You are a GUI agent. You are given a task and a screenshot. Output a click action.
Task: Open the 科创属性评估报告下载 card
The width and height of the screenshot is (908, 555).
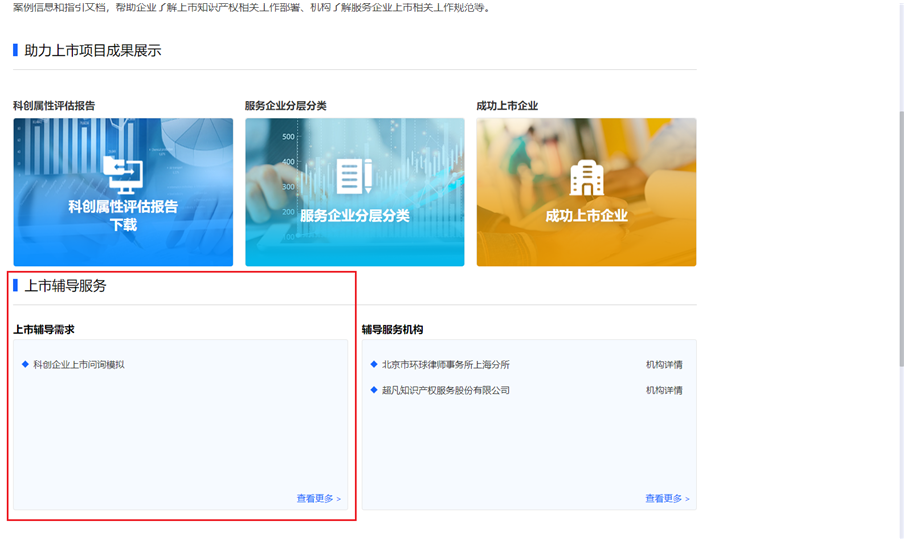coord(123,192)
